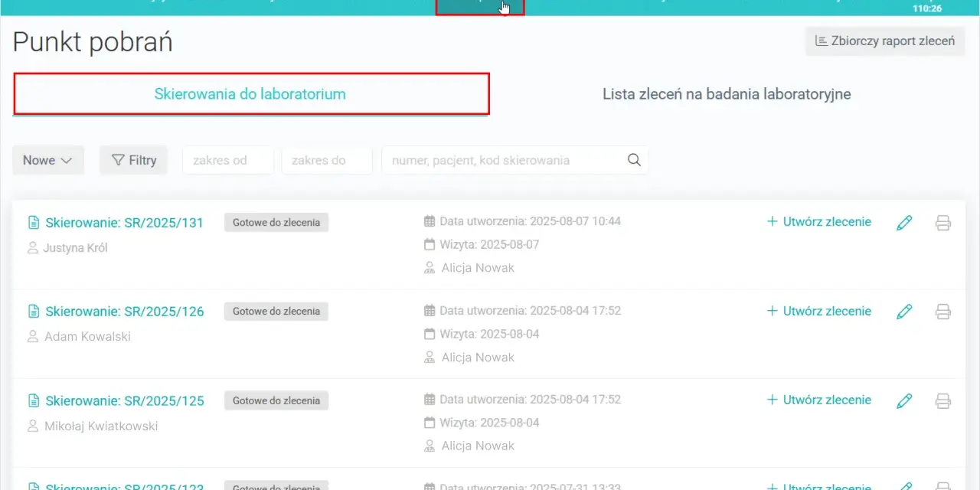Click creation date in the SR/2025/125 row
The width and height of the screenshot is (980, 490).
click(530, 399)
